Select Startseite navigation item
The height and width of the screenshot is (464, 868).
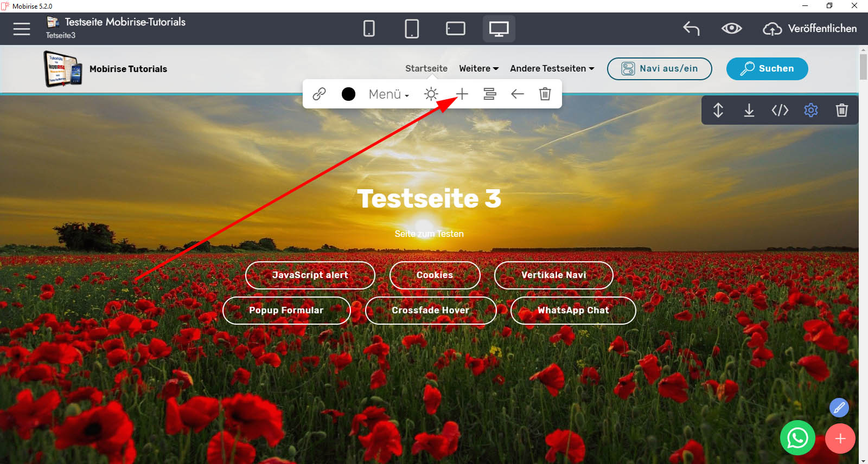pos(426,68)
